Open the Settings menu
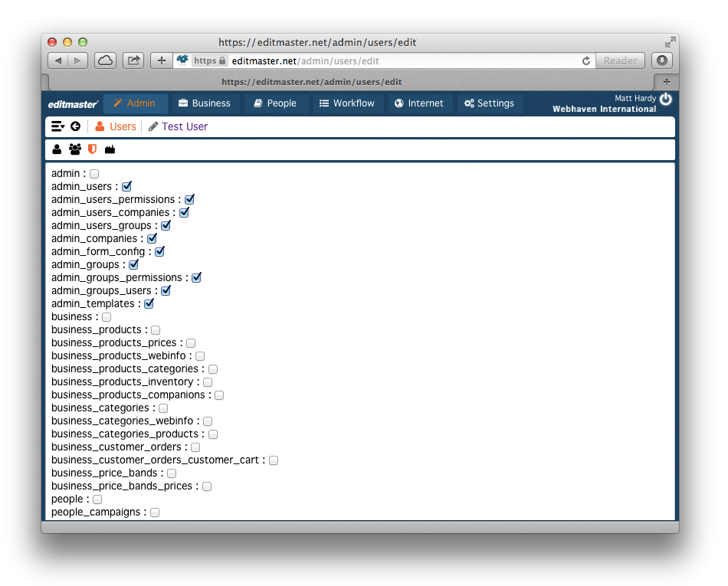The image size is (728, 586). (x=490, y=103)
